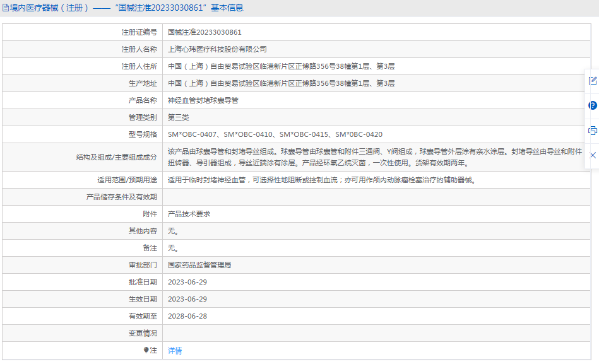
Task: Click expiry date 2028-06-28
Action: pyautogui.click(x=187, y=316)
